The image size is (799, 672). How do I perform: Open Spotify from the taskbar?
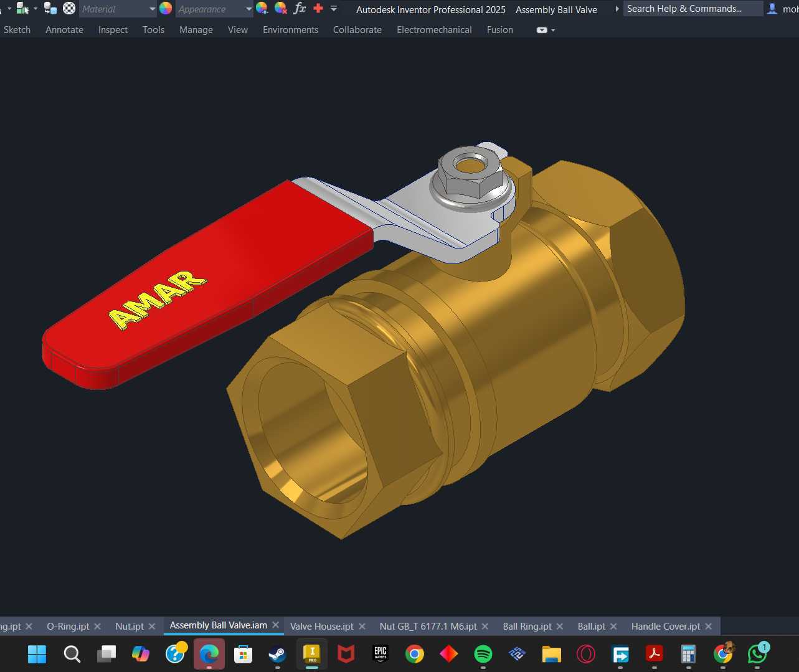[x=483, y=654]
